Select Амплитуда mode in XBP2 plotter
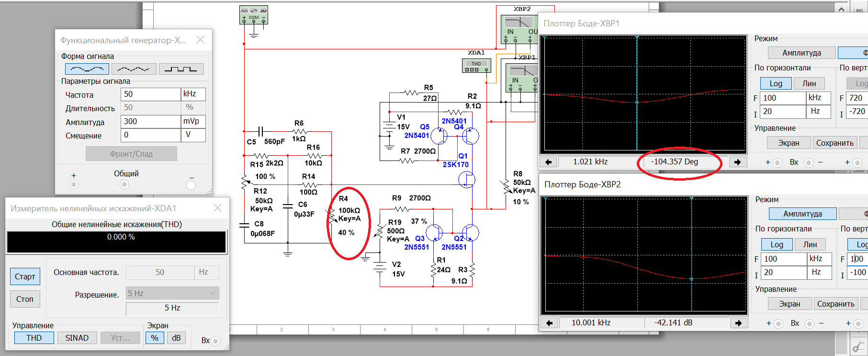 [803, 214]
